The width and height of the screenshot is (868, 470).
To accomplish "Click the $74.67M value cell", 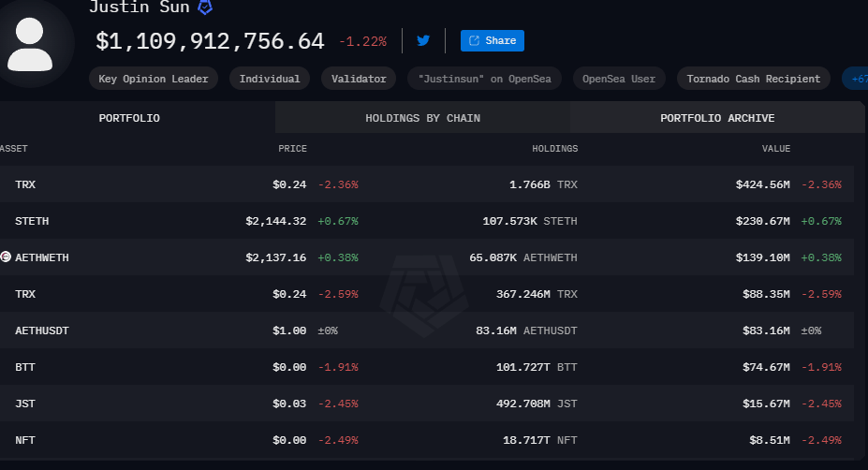I will pos(766,367).
